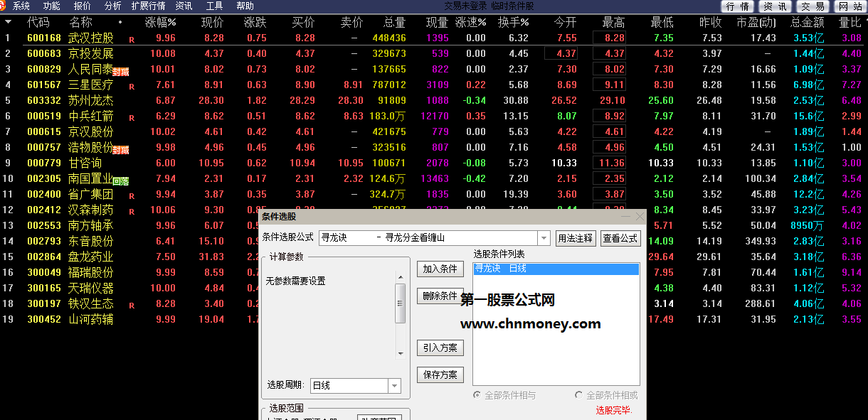Click the 交易 button at top right
Viewport: 868px width, 420px height.
812,6
